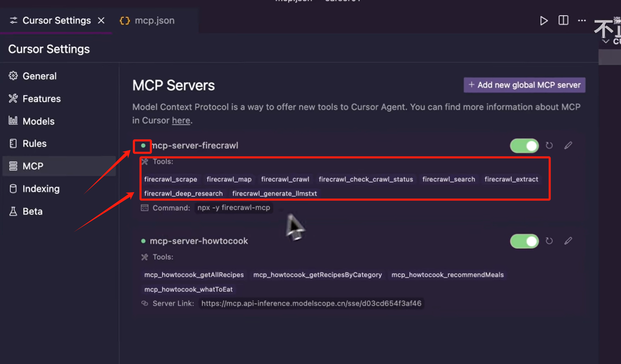The height and width of the screenshot is (364, 621).
Task: Refresh the mcp-server-howtocook server
Action: click(549, 241)
